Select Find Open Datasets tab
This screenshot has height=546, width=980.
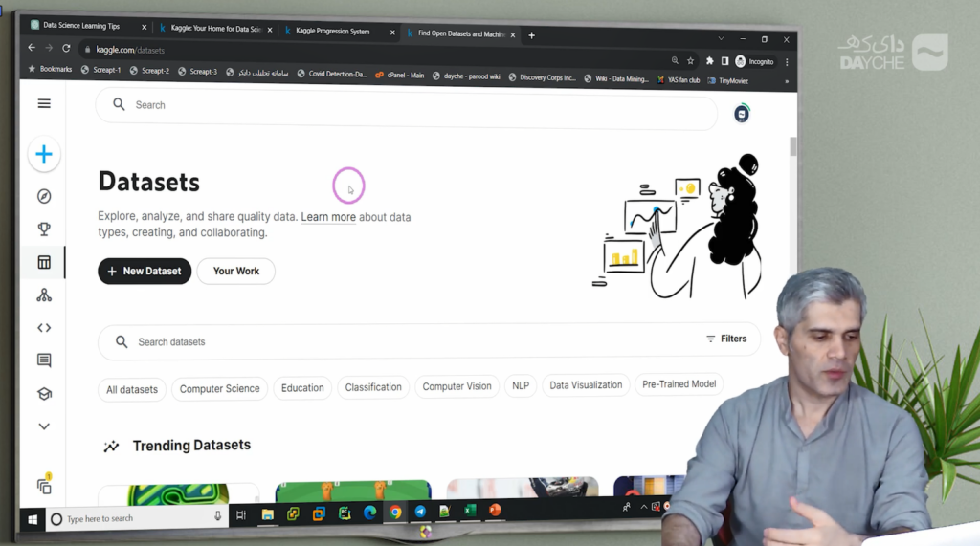461,33
